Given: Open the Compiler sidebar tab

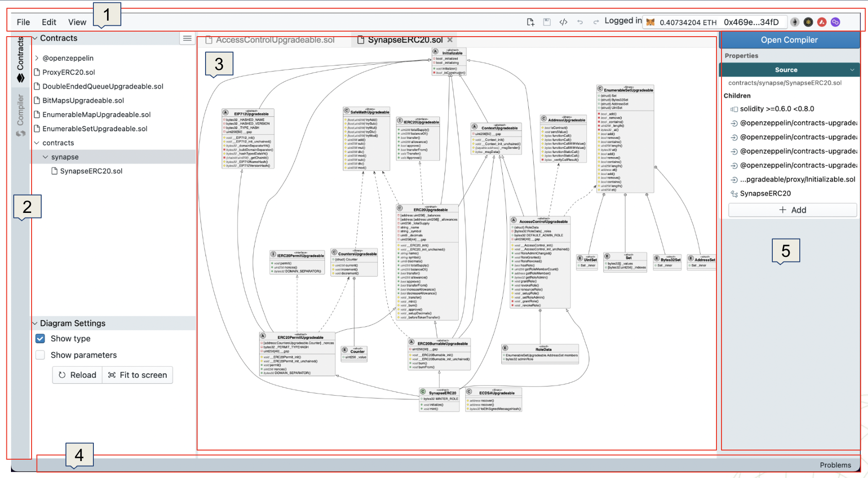Looking at the screenshot, I should (x=21, y=115).
